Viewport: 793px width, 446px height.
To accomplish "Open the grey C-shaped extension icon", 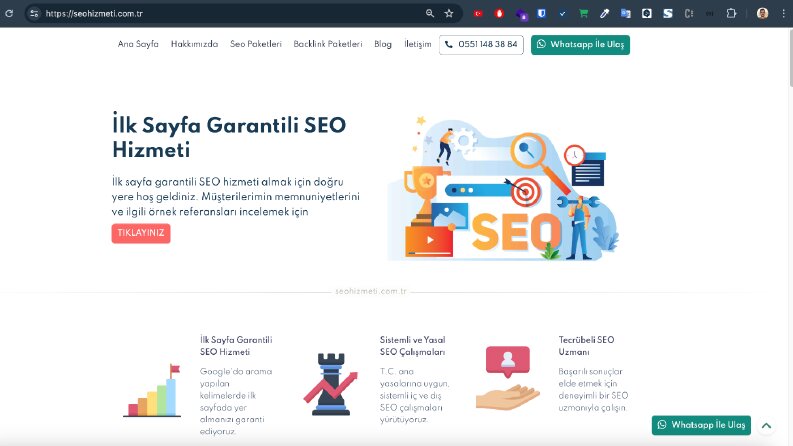I will pos(689,14).
